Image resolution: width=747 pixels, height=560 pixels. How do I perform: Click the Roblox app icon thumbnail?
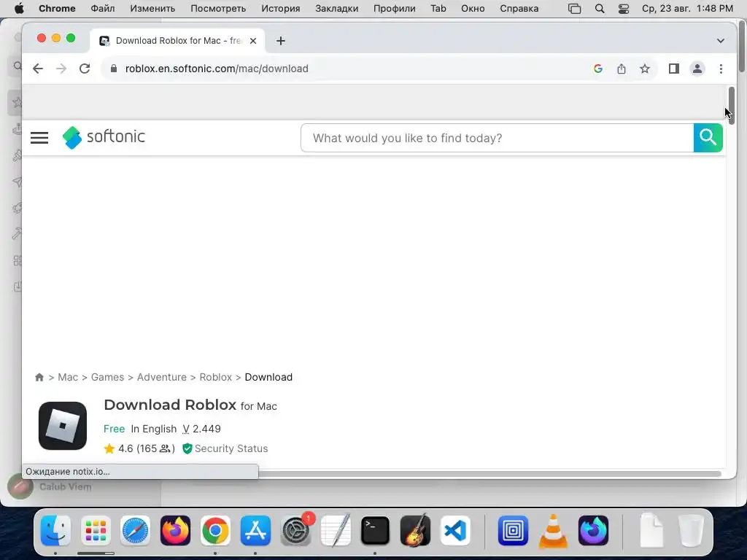pyautogui.click(x=63, y=426)
